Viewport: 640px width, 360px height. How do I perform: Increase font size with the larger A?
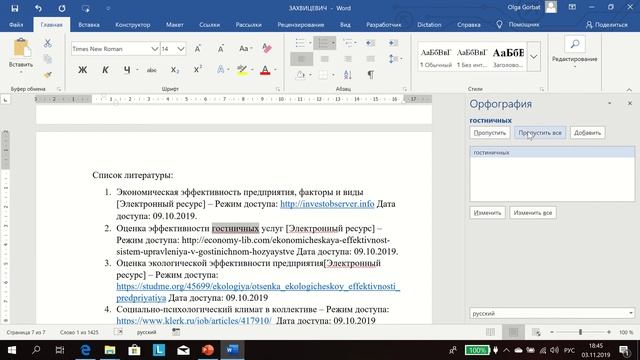(198, 49)
